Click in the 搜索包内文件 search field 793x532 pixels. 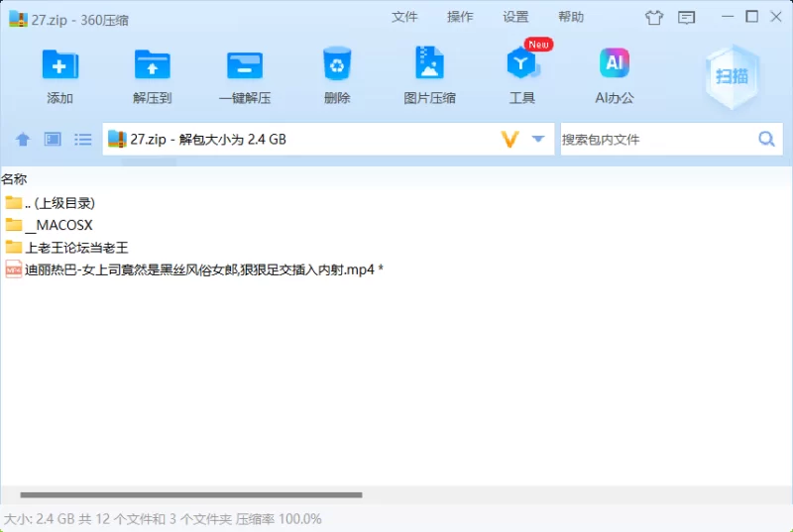[654, 140]
